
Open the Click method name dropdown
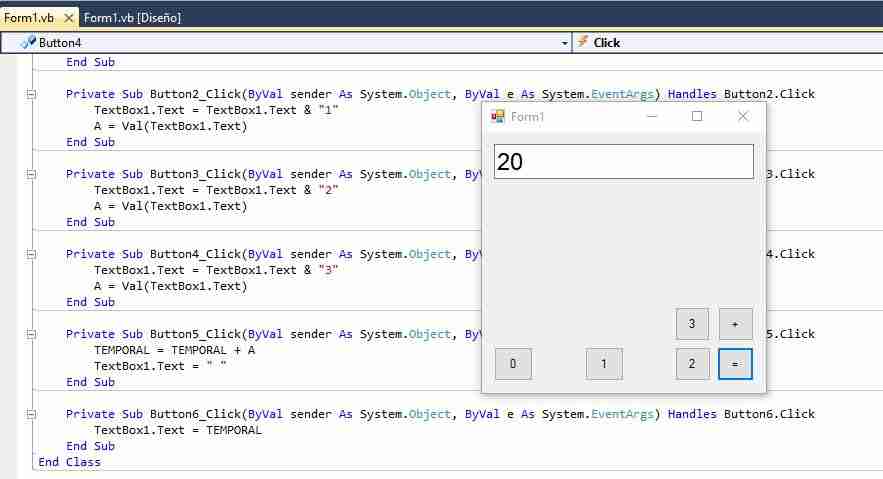coord(728,43)
